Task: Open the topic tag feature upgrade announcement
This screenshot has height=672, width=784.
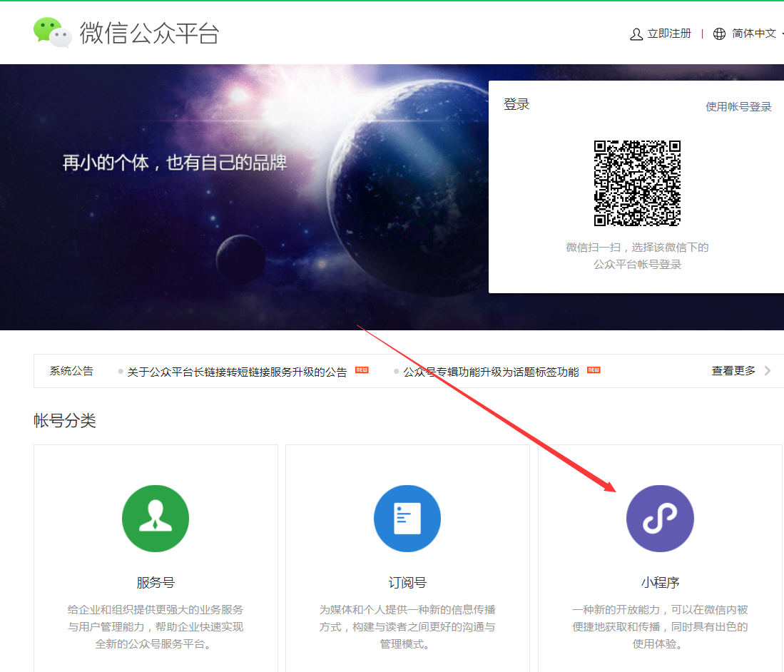Action: (x=492, y=370)
